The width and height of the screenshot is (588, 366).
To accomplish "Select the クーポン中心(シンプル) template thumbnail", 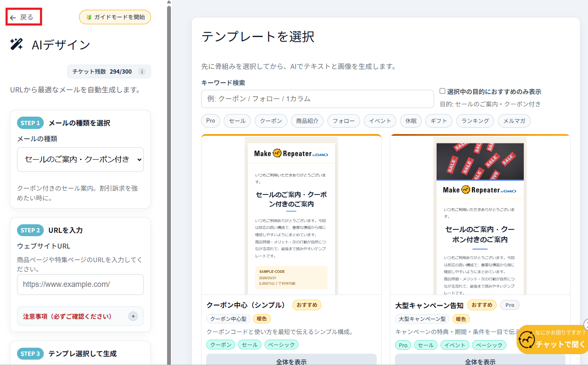I will click(291, 215).
